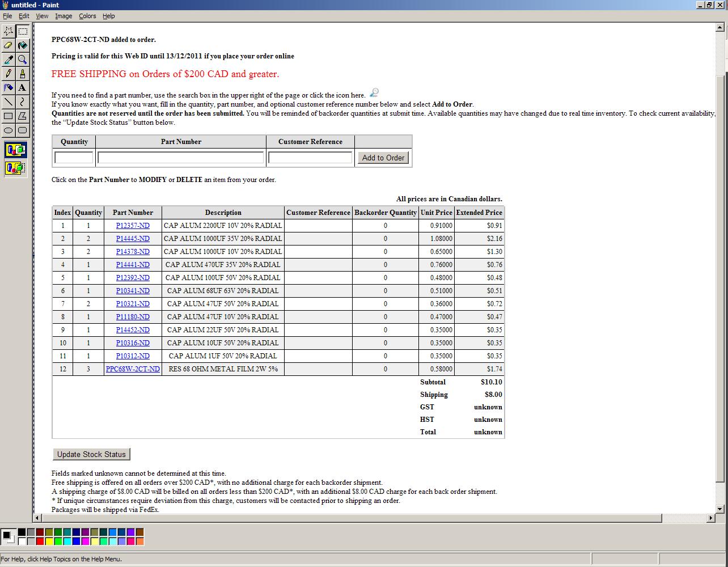Set selection to transparent background mode
The image size is (728, 567).
[15, 168]
